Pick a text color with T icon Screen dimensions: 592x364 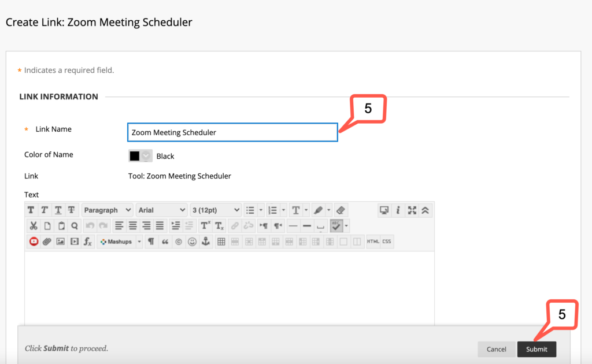[x=296, y=210]
